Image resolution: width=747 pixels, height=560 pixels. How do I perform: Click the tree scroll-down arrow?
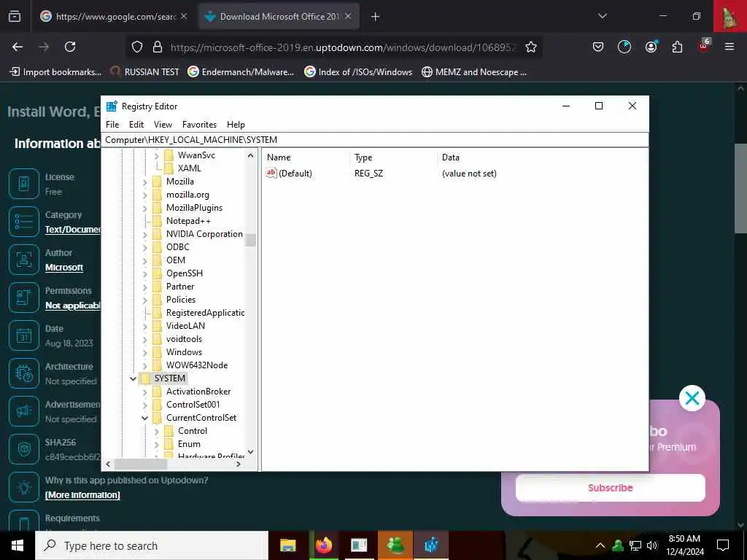coord(251,452)
